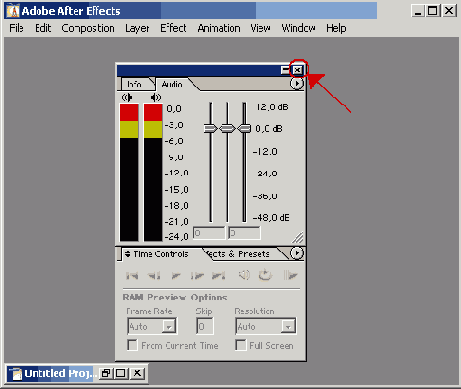Image resolution: width=461 pixels, height=389 pixels.
Task: Switch to the Info tab
Action: [x=135, y=84]
